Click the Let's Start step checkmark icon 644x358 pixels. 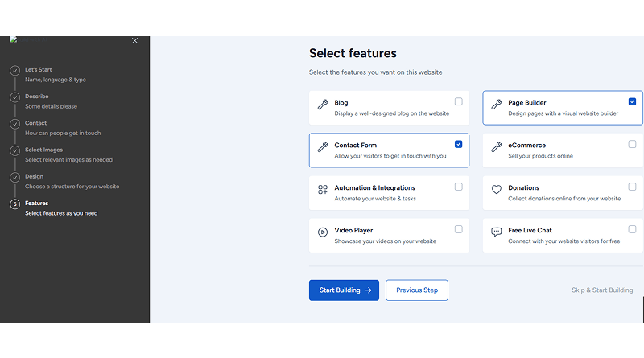coord(14,71)
